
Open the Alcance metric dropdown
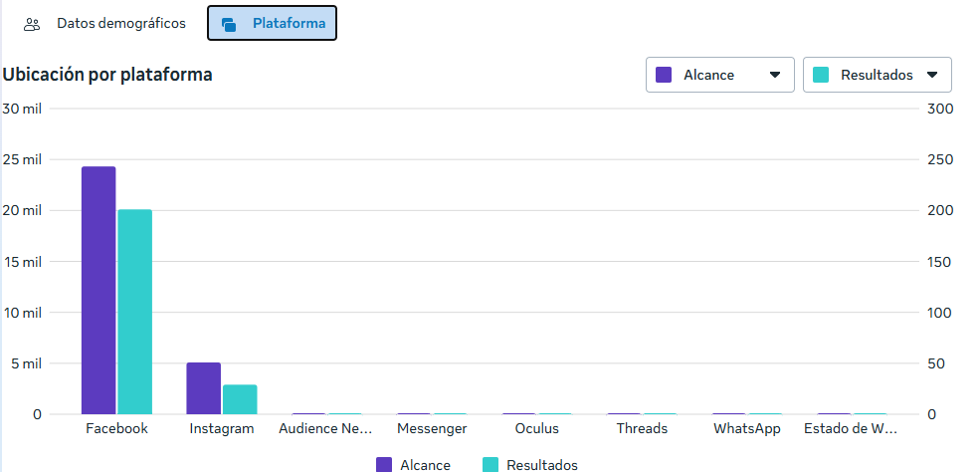click(719, 75)
